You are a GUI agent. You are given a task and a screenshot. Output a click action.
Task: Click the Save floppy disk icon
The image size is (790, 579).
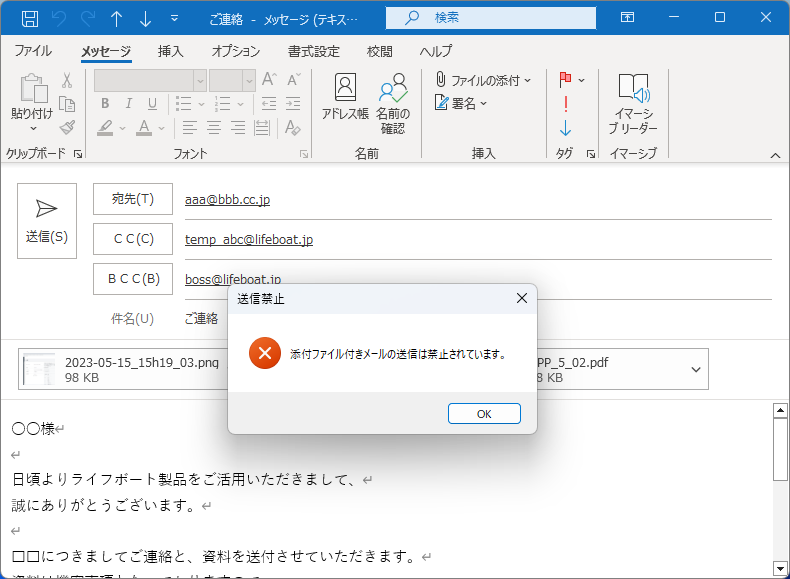(x=30, y=18)
